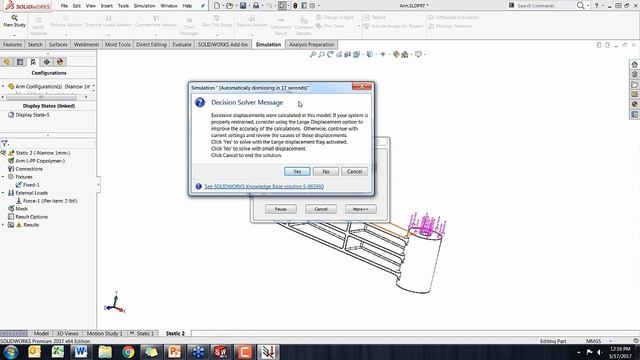The image size is (640, 360).
Task: Open the PropertyManager tab icon
Action: click(20, 62)
